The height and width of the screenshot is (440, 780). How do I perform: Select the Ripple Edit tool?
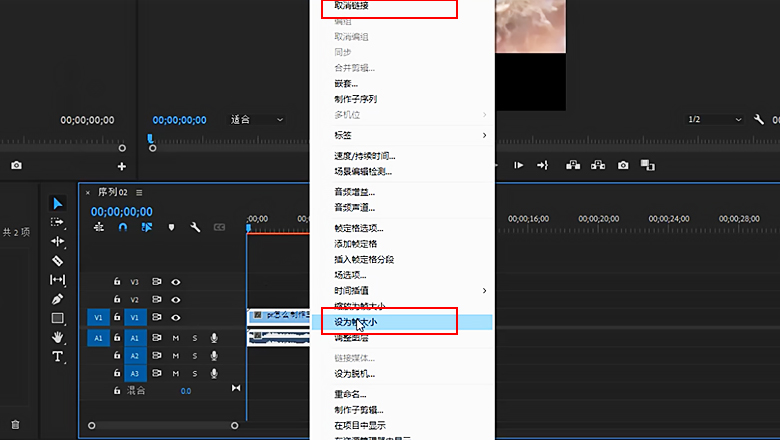pos(57,242)
